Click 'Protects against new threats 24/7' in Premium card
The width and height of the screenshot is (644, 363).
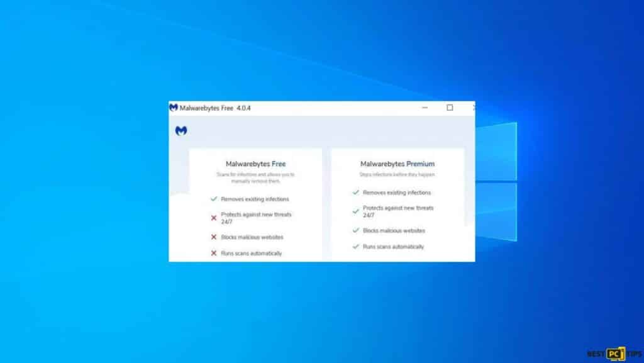398,211
